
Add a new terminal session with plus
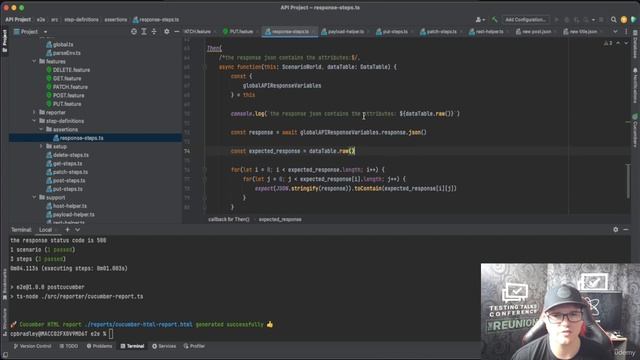coord(67,230)
